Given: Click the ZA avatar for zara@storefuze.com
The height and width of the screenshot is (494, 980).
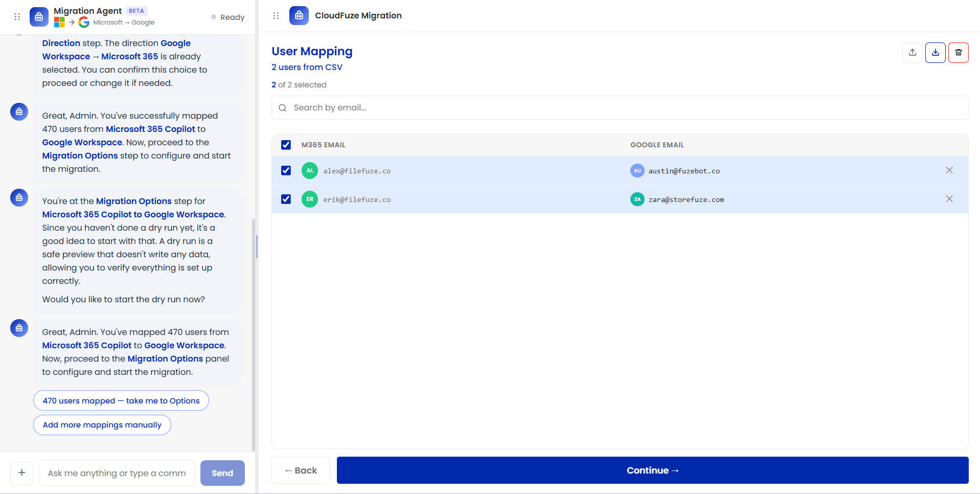Looking at the screenshot, I should (x=637, y=199).
